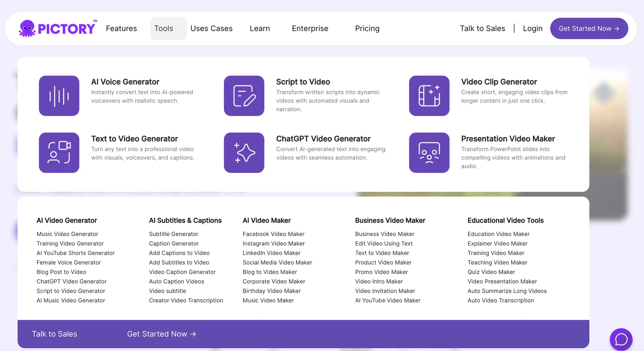Select Facebook Video Maker link
Screen dimensions: 644x351
[273, 234]
